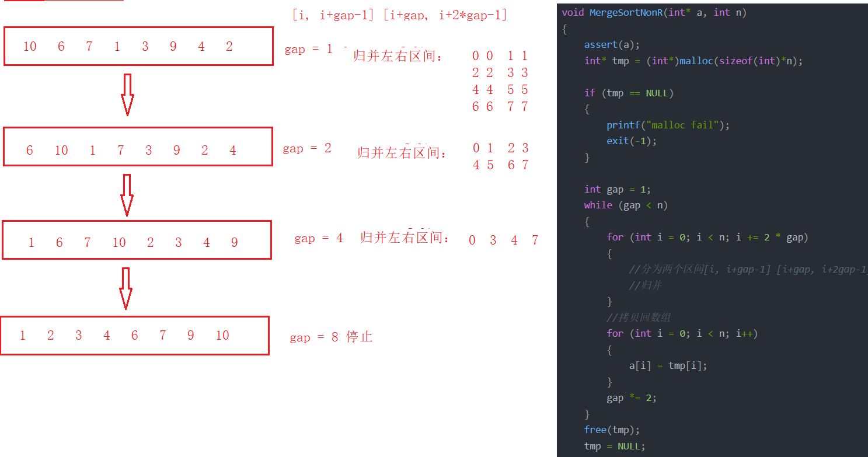Click "归并左右区间" beside gap = 2

(x=402, y=153)
